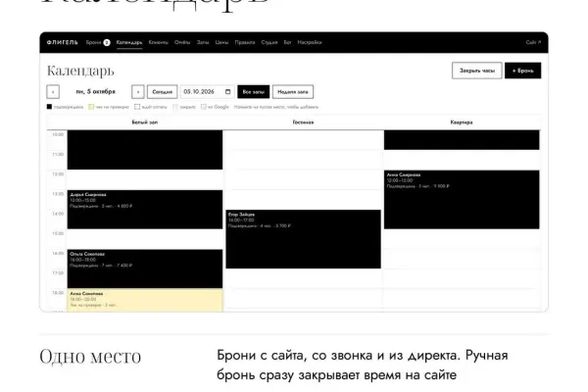Click the закрыто legend swatch

[175, 107]
